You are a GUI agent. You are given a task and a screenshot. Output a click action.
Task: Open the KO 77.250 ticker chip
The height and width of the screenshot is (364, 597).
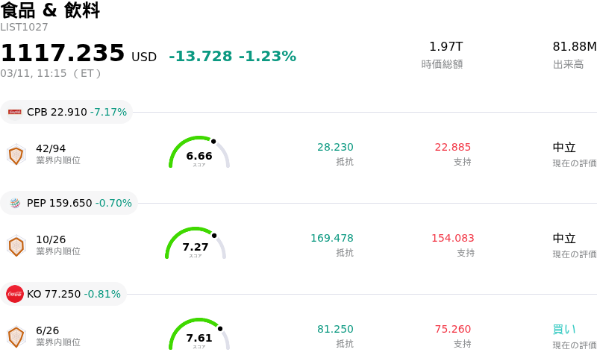[64, 294]
